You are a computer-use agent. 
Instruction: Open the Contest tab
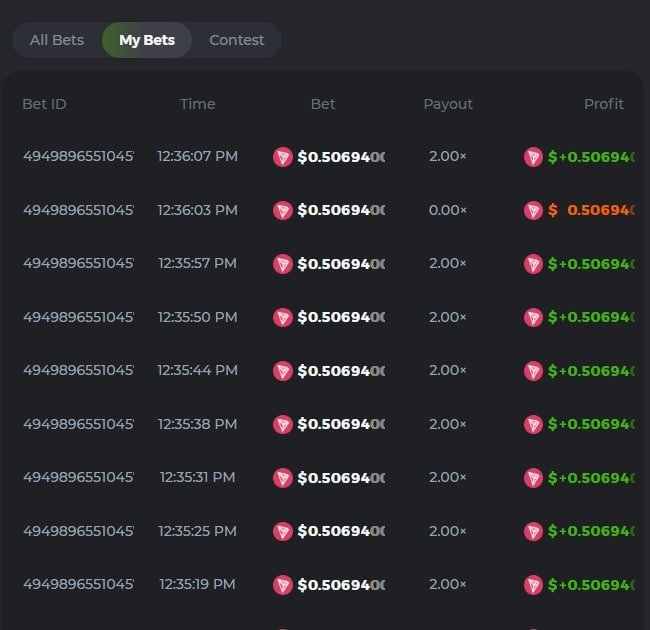237,40
